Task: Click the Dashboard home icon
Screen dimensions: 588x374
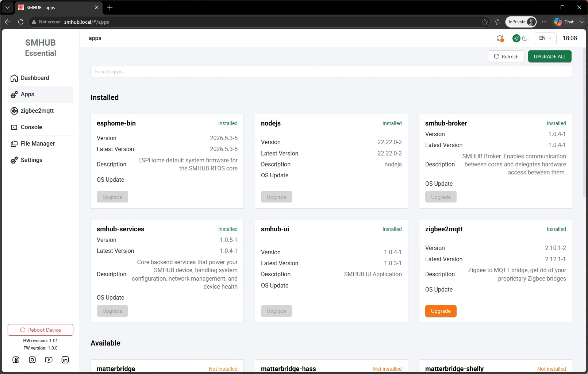Action: click(14, 78)
